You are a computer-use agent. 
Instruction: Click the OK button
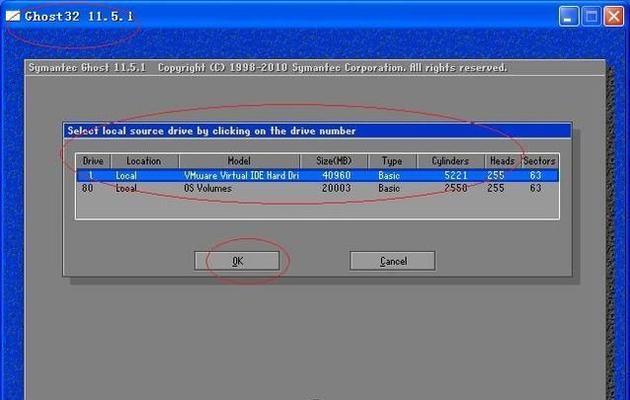tap(237, 261)
